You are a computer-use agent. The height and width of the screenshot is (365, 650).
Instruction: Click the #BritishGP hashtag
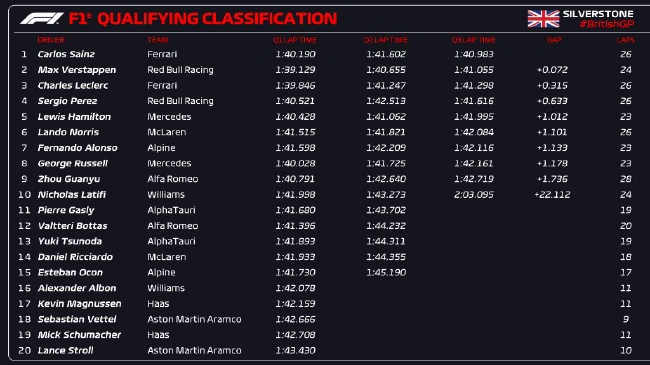[606, 24]
